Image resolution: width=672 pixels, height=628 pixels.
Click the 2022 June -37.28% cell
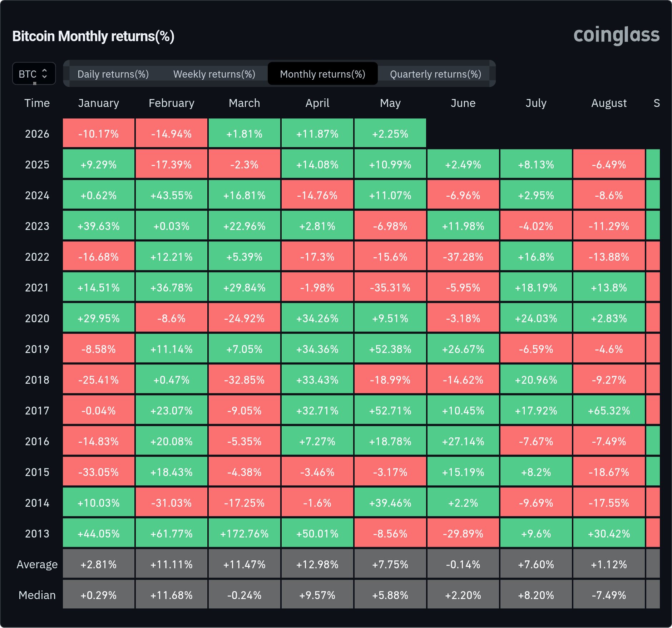tap(463, 256)
